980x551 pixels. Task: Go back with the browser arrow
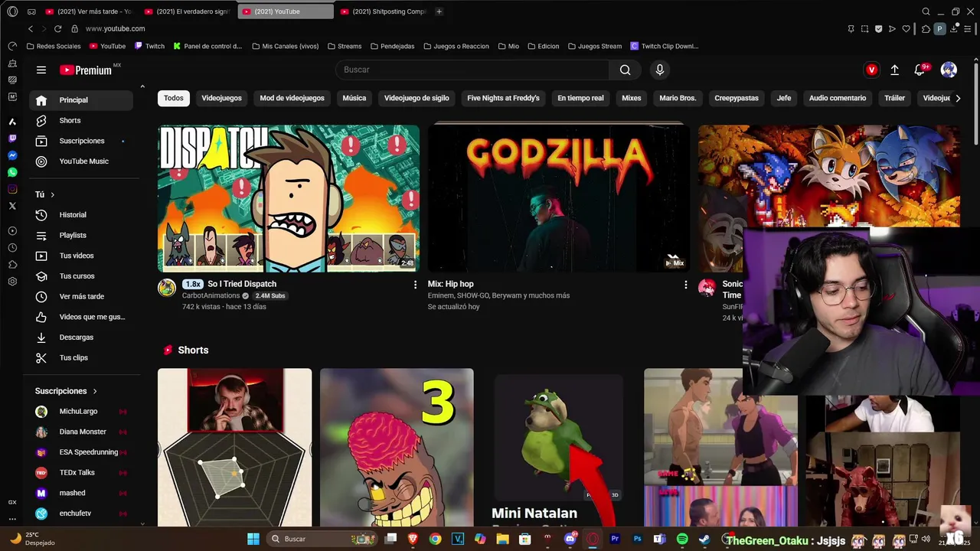[31, 28]
